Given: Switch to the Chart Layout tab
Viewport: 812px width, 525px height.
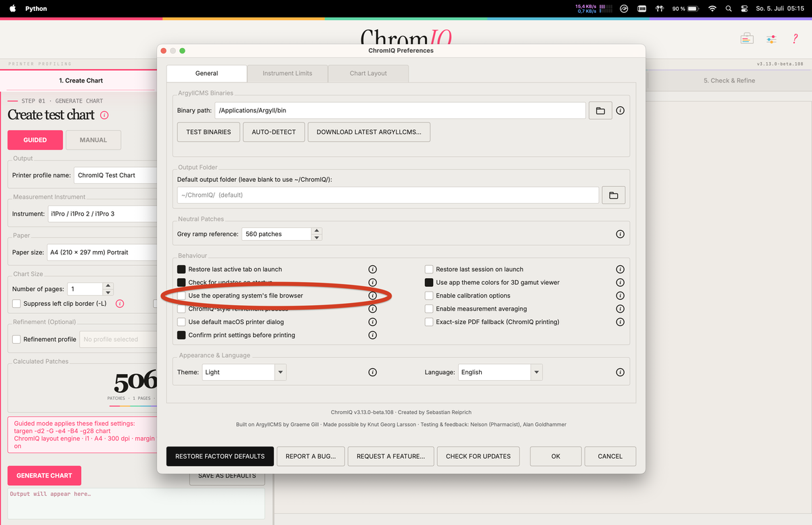Looking at the screenshot, I should click(368, 73).
